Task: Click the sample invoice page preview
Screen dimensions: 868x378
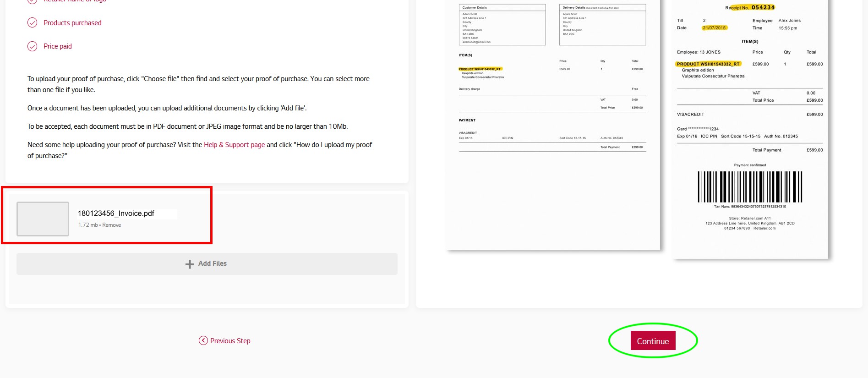Action: click(553, 125)
